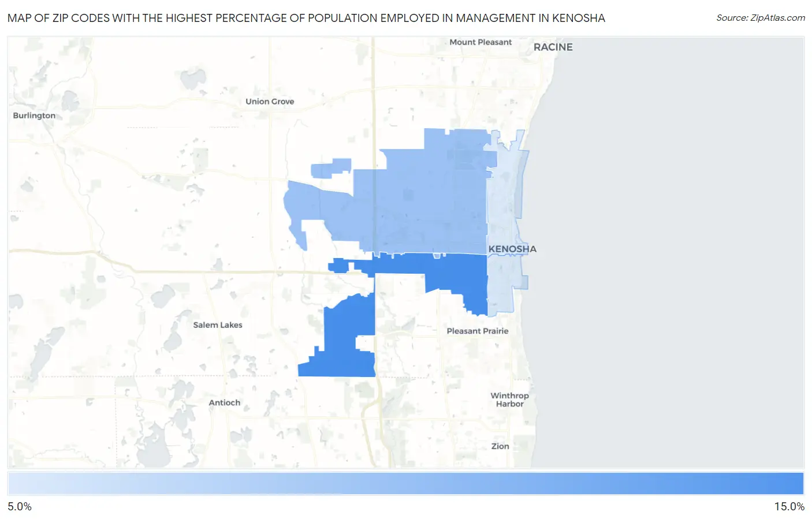Click the color gradient legend bar
Screen dimensions: 812x519
click(x=406, y=484)
